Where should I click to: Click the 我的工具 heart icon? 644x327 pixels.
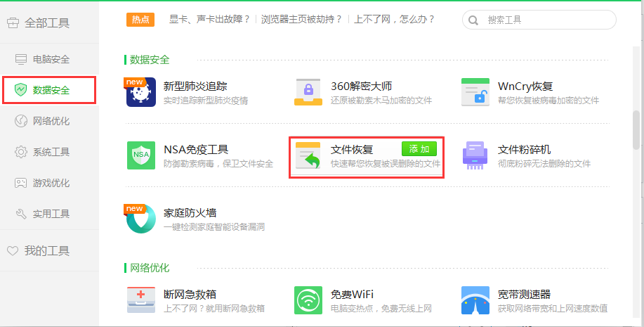[x=13, y=250]
